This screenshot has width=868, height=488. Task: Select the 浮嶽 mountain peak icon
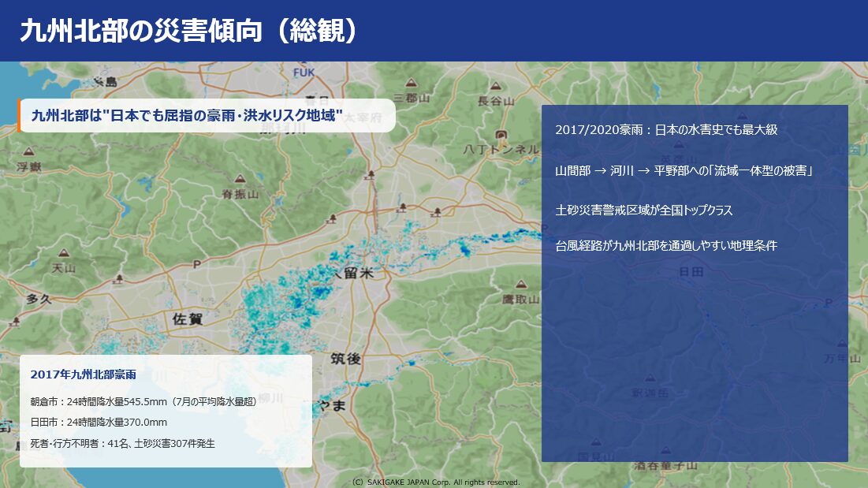pyautogui.click(x=28, y=151)
